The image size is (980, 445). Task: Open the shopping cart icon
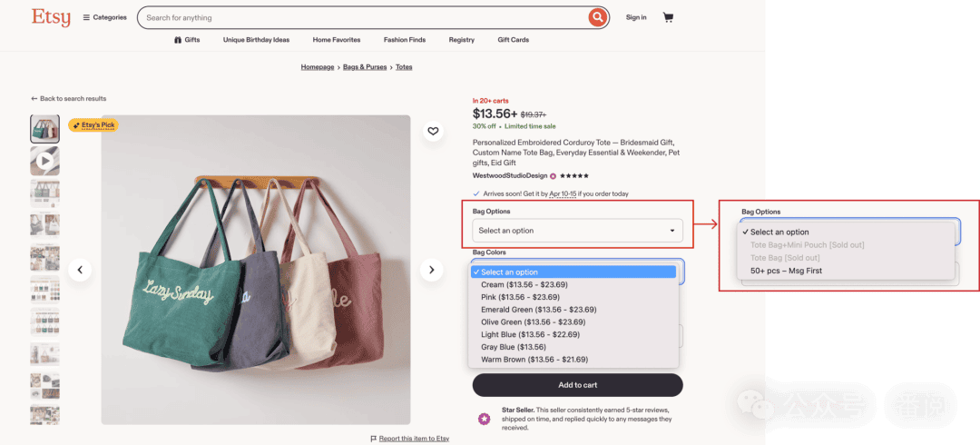668,17
